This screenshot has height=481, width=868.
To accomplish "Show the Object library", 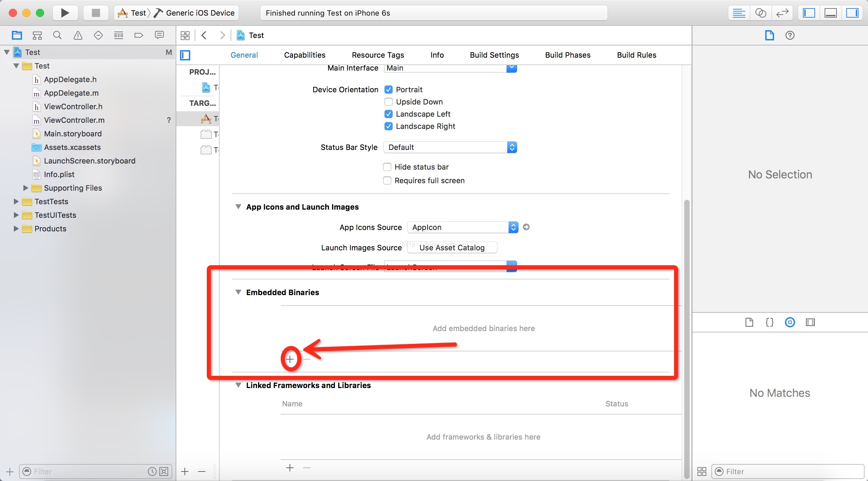I will [790, 322].
